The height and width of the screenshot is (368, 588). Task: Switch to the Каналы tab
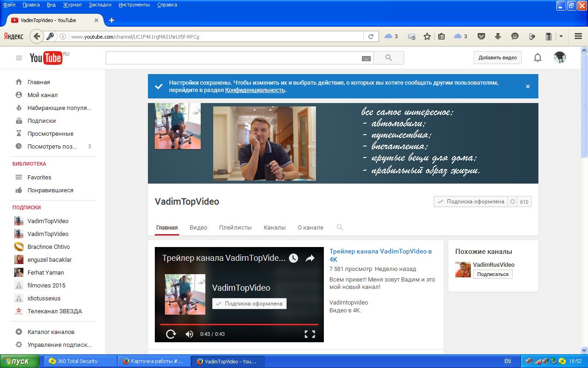[275, 227]
